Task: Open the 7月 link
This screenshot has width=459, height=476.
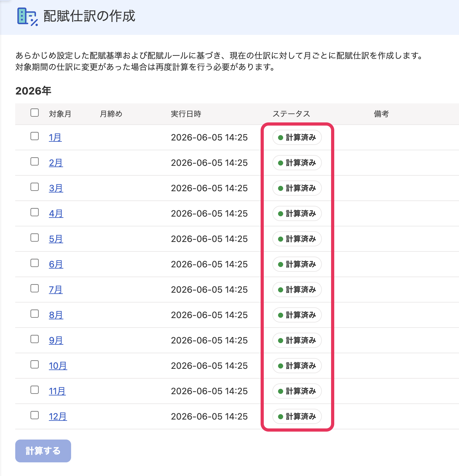Action: tap(56, 290)
